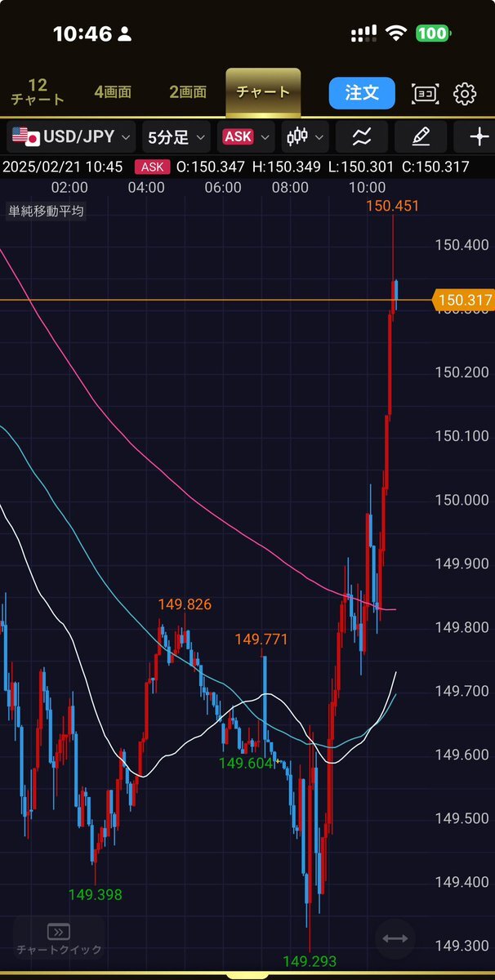
Task: Open the technical indicator wave icon
Action: click(x=363, y=136)
